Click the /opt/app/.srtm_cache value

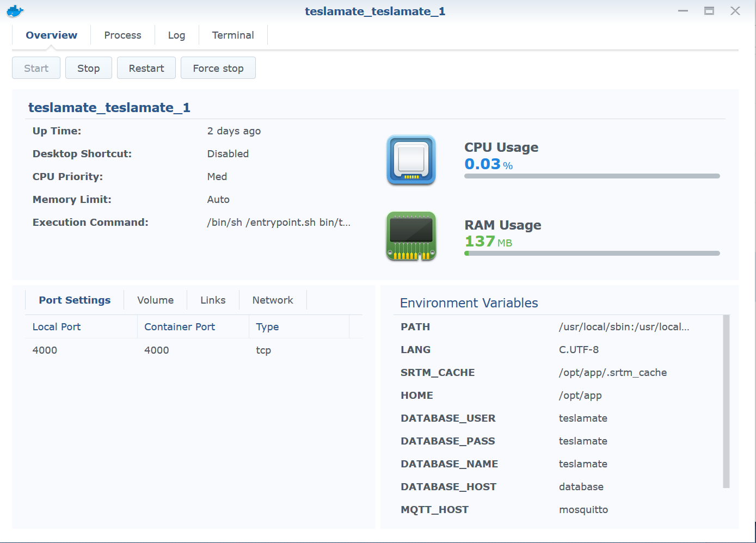point(613,373)
